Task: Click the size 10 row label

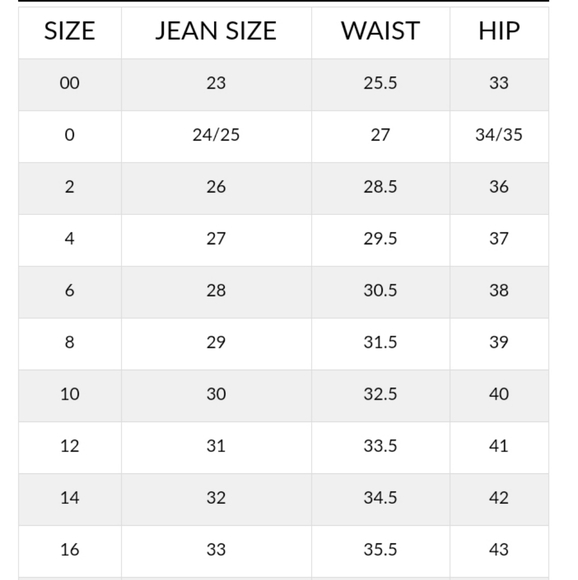Action: coord(70,394)
